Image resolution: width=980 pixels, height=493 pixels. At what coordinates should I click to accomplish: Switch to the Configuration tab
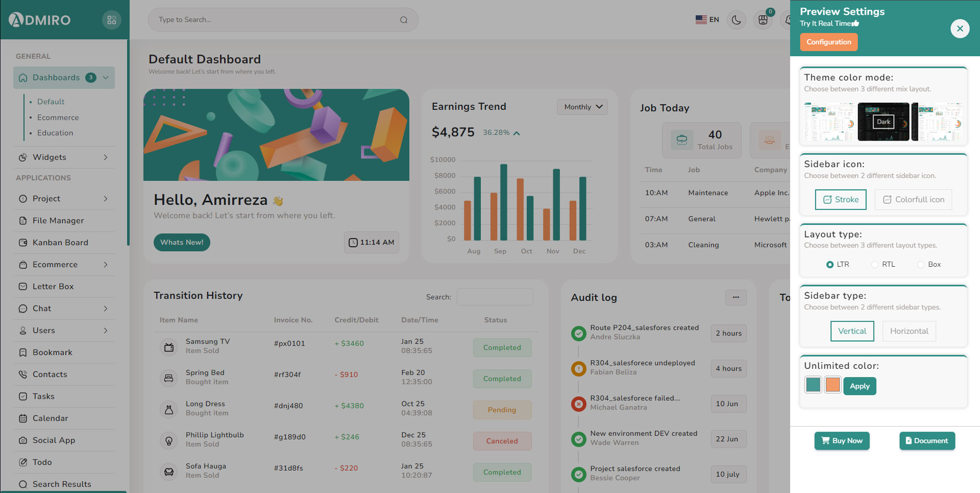(828, 42)
